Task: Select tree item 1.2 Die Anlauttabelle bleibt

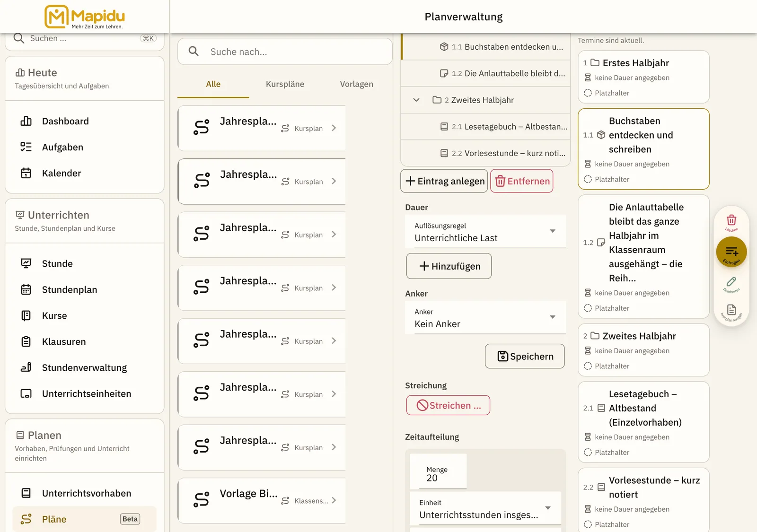Action: (486, 73)
